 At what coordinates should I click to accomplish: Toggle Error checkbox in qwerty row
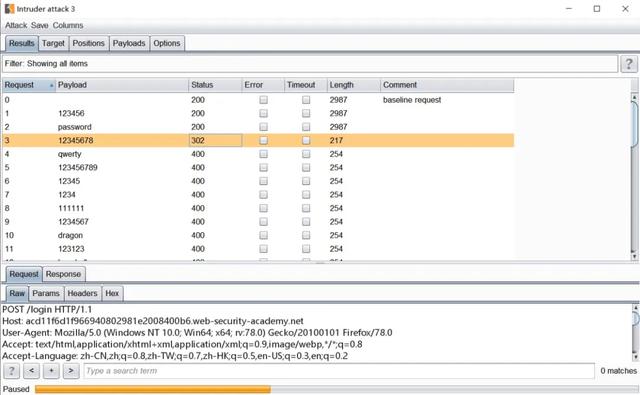coord(264,154)
